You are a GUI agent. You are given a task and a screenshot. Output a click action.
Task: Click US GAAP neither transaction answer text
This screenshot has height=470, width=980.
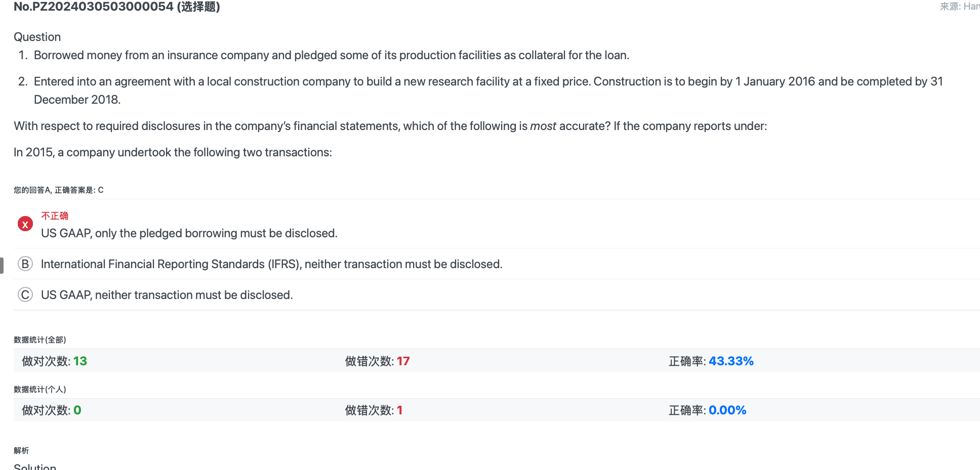click(x=167, y=295)
